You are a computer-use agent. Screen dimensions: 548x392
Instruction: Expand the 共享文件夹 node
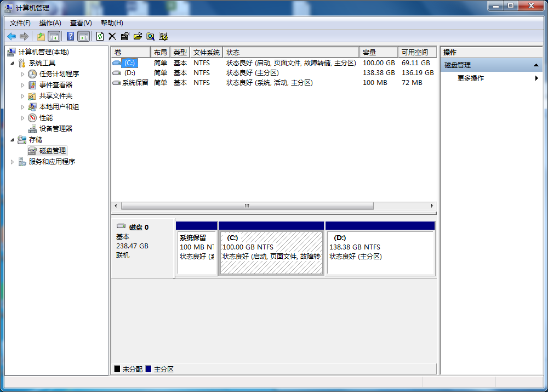point(22,96)
